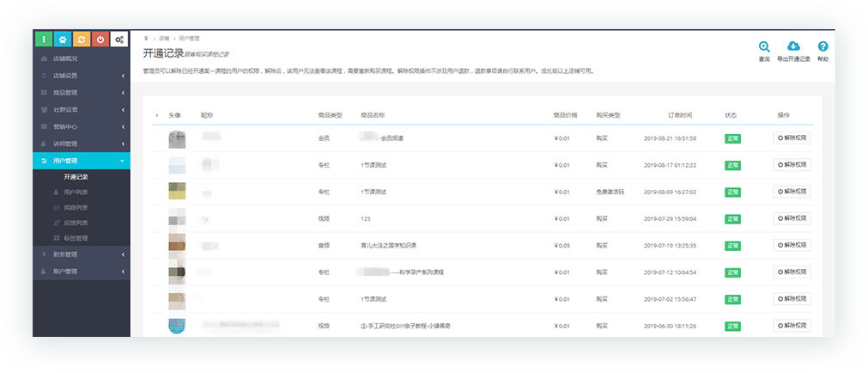This screenshot has width=868, height=373.
Task: Select 标签管理 in the sidebar
Action: click(x=76, y=238)
